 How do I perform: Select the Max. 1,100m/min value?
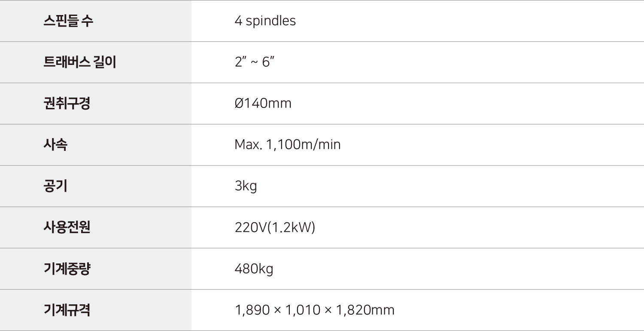click(288, 145)
